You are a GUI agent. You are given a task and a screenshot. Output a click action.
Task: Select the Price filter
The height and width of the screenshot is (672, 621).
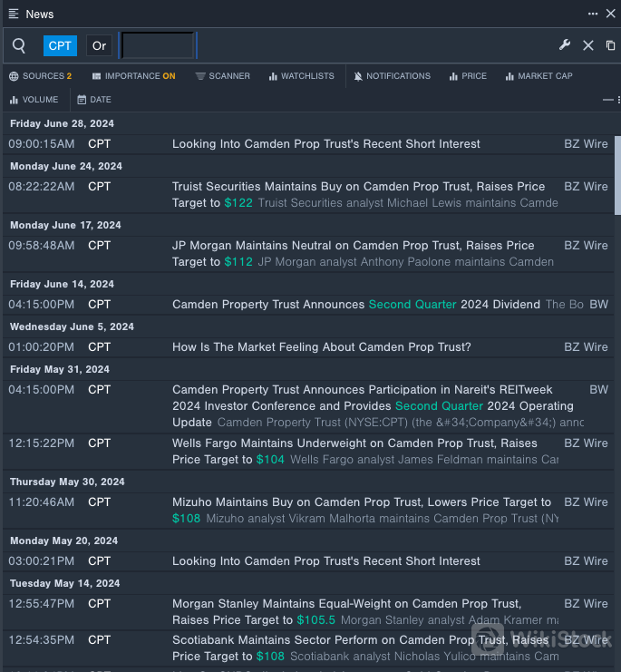coord(468,76)
